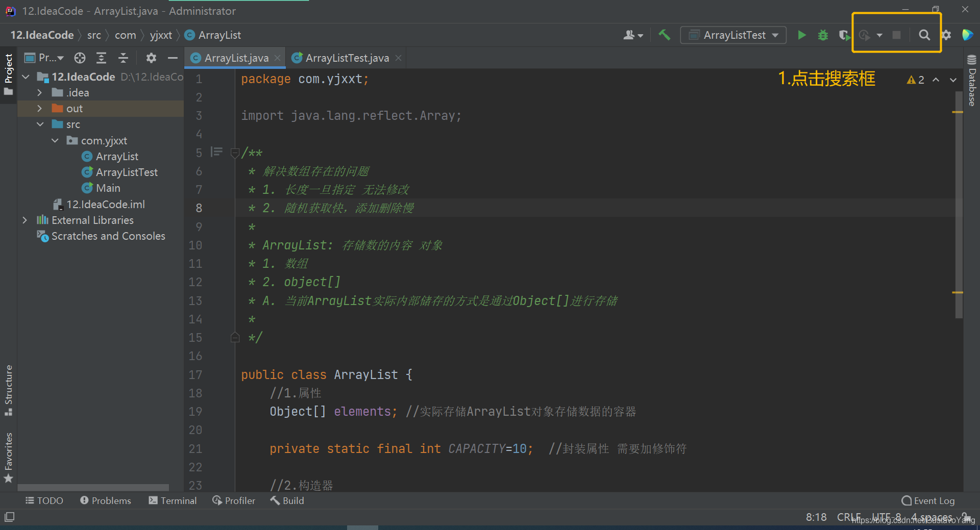
Task: Close the ArrayList.java tab
Action: [277, 58]
